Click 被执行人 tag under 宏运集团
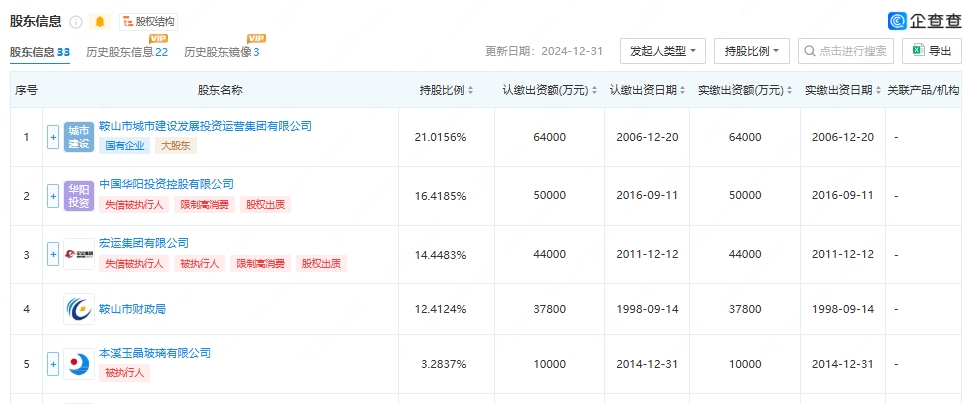 [199, 264]
